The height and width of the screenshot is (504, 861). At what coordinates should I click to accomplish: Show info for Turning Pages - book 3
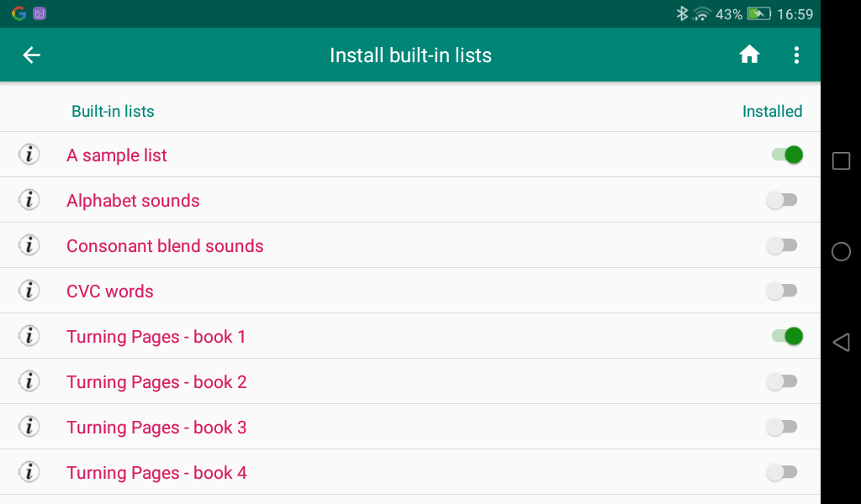tap(29, 427)
